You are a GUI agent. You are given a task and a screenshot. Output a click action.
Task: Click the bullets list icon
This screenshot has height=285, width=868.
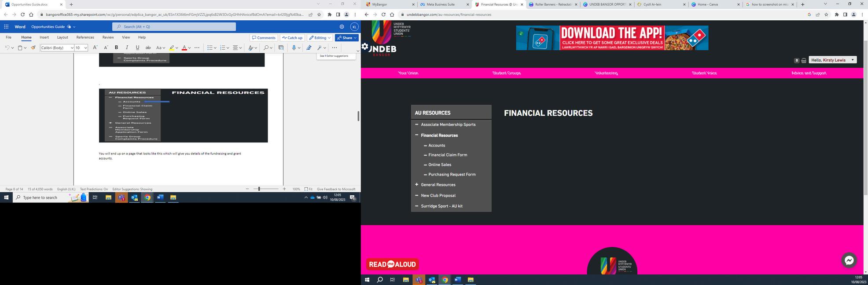coord(210,47)
